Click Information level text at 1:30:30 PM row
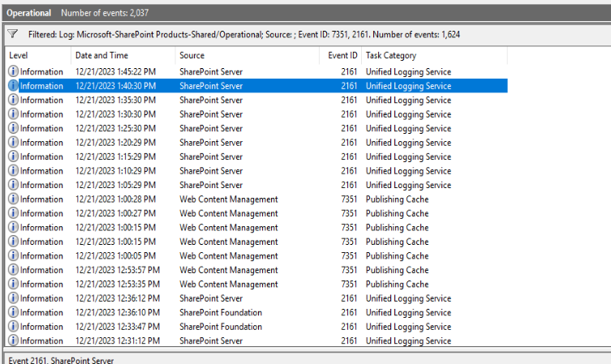611x364 pixels. [x=41, y=114]
